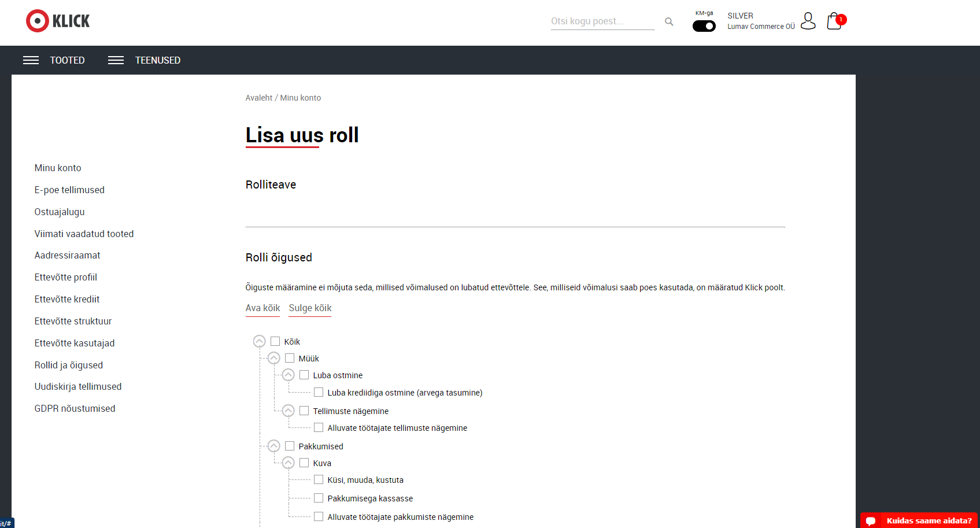
Task: Open the chat bubble help widget
Action: pyautogui.click(x=870, y=520)
